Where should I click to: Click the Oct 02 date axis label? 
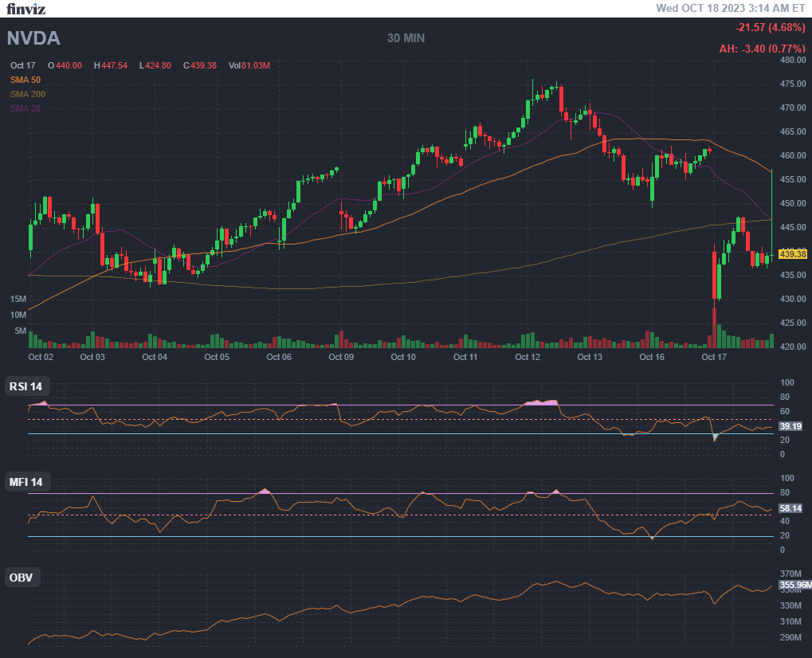41,358
